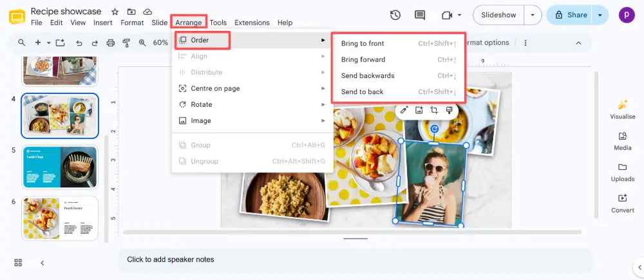This screenshot has width=644, height=280.
Task: Open the Format menu
Action: coord(132,23)
